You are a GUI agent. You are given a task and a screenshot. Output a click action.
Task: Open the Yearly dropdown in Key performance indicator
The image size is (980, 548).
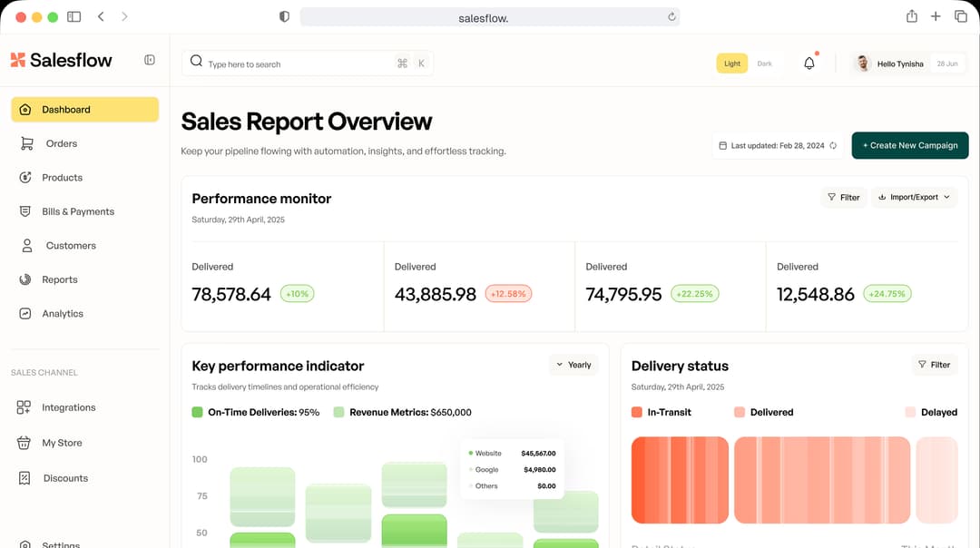click(x=573, y=364)
